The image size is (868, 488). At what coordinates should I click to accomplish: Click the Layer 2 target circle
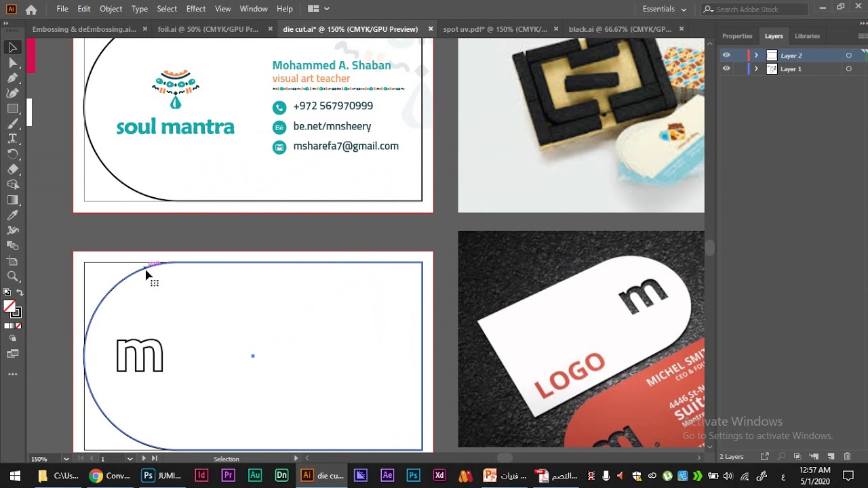(848, 56)
